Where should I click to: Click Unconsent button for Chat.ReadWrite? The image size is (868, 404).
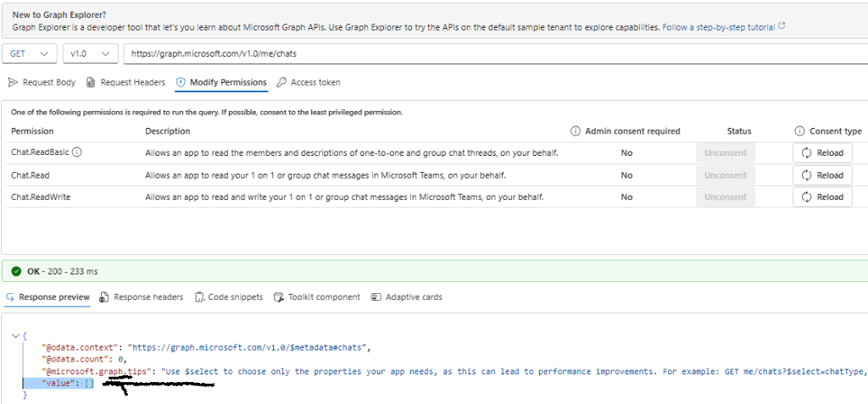point(726,196)
